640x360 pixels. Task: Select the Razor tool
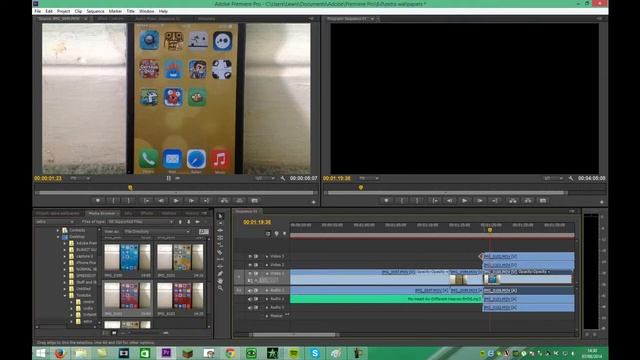tap(220, 252)
